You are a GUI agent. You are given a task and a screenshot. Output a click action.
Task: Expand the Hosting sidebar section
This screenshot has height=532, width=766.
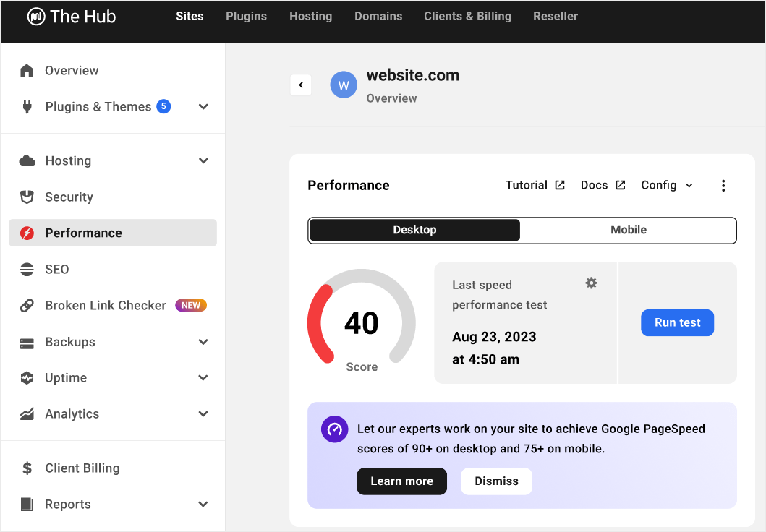point(202,160)
